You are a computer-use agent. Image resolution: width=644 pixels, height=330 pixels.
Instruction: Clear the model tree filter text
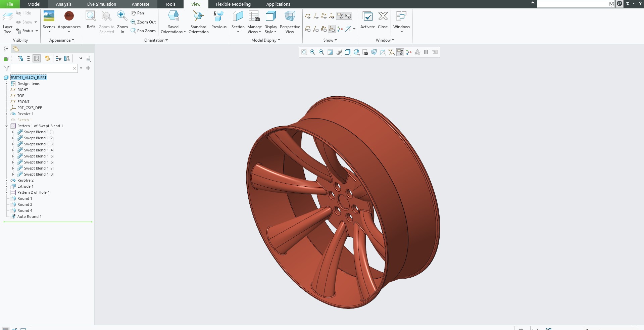(75, 68)
